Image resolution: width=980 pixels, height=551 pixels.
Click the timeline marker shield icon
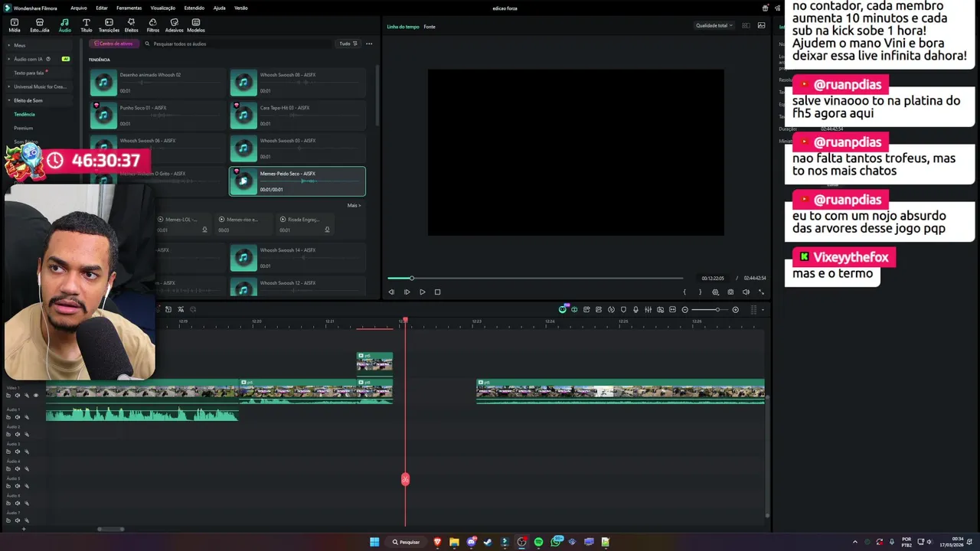(x=623, y=310)
